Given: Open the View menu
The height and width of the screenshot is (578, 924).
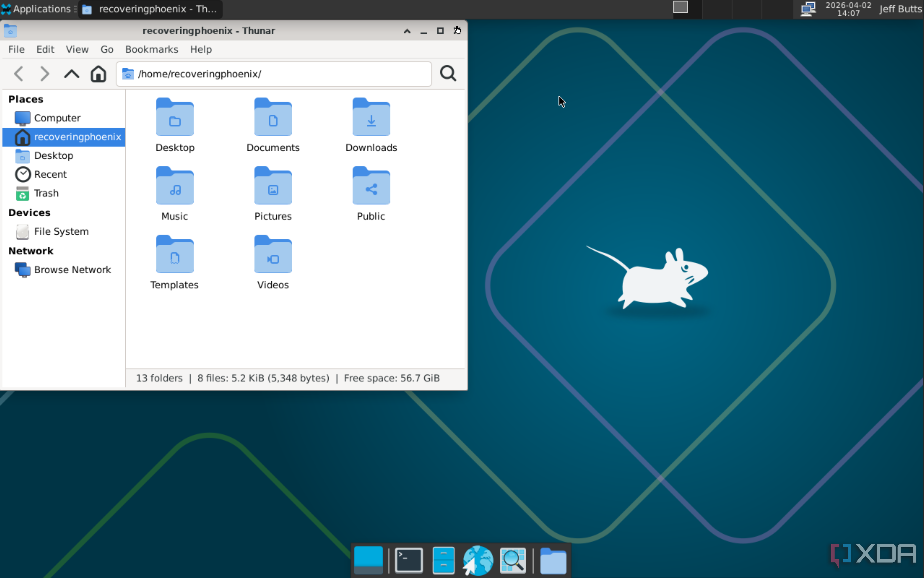Looking at the screenshot, I should pos(77,49).
